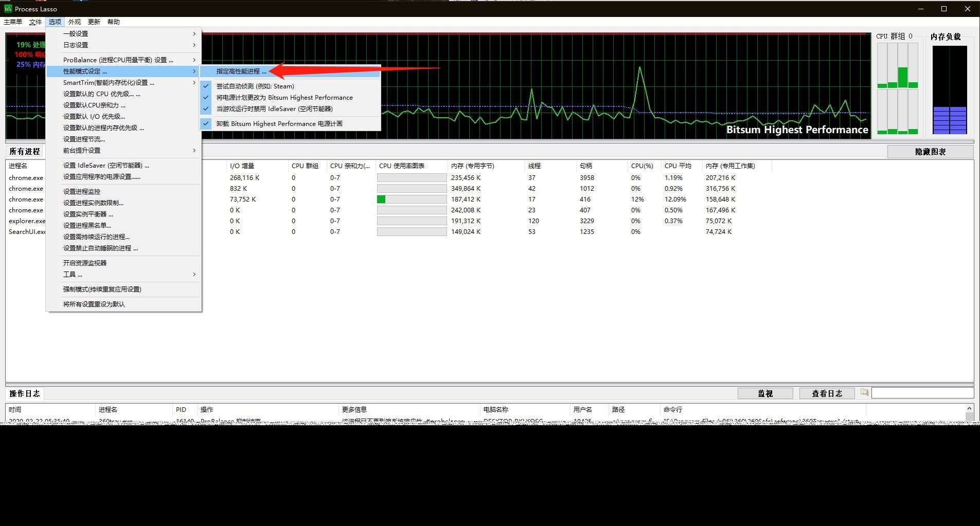Click the log search icon beside the filter box

pos(864,393)
